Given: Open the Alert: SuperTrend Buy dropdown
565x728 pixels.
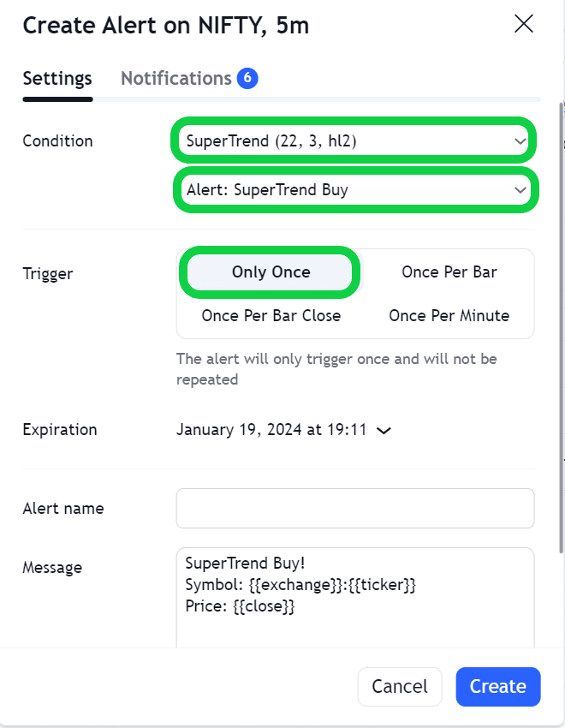Looking at the screenshot, I should (x=342, y=189).
